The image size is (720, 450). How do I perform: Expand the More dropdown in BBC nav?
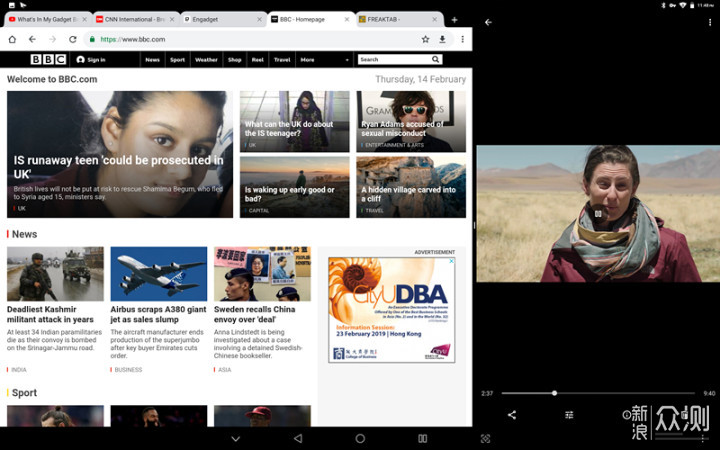coord(324,60)
